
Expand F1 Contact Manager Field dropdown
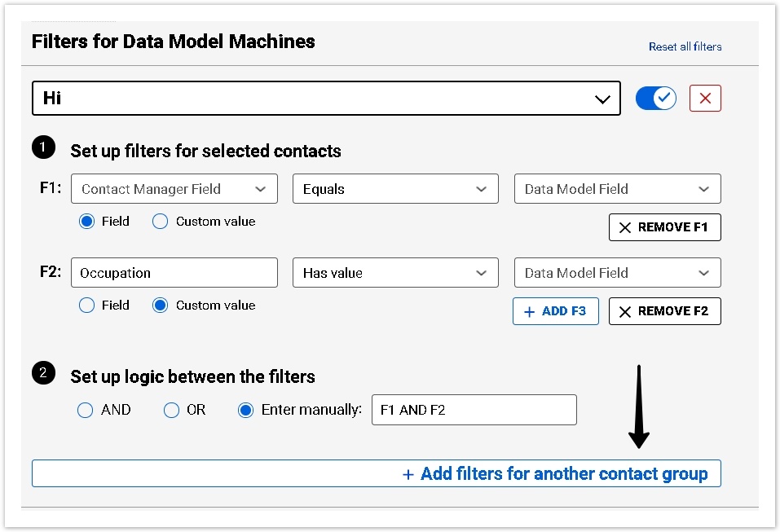pyautogui.click(x=174, y=189)
